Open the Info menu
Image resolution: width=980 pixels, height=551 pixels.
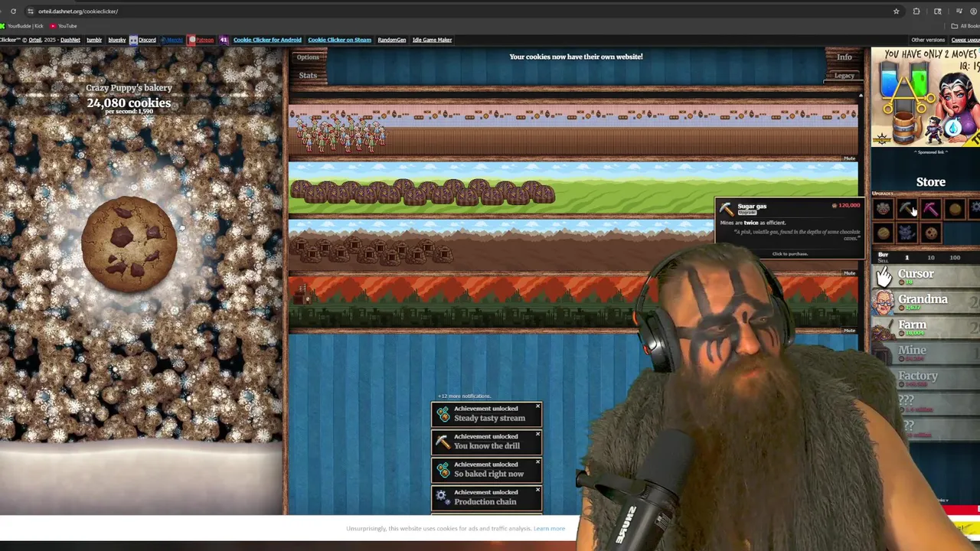[x=844, y=57]
